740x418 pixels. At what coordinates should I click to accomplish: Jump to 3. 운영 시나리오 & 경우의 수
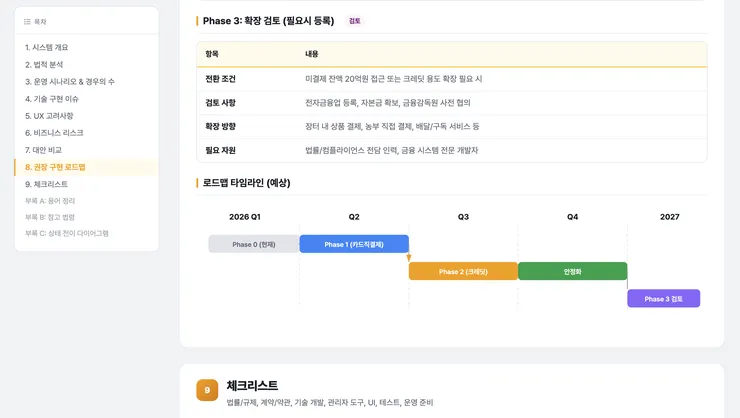70,82
